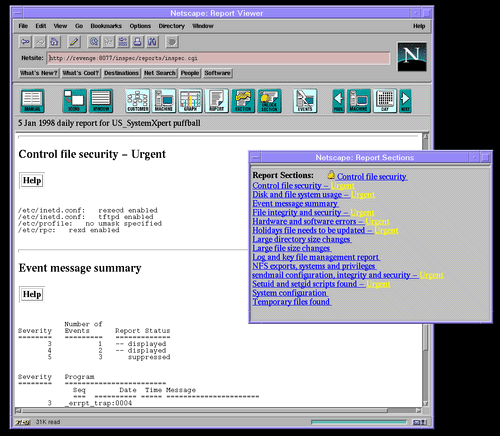Click Help under Event message summary heading
500x436 pixels.
[x=32, y=294]
